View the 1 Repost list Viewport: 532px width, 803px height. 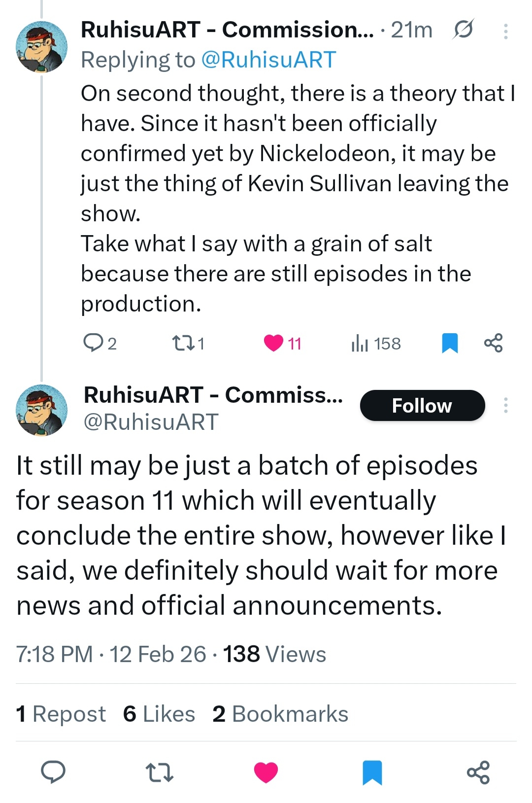pos(61,714)
